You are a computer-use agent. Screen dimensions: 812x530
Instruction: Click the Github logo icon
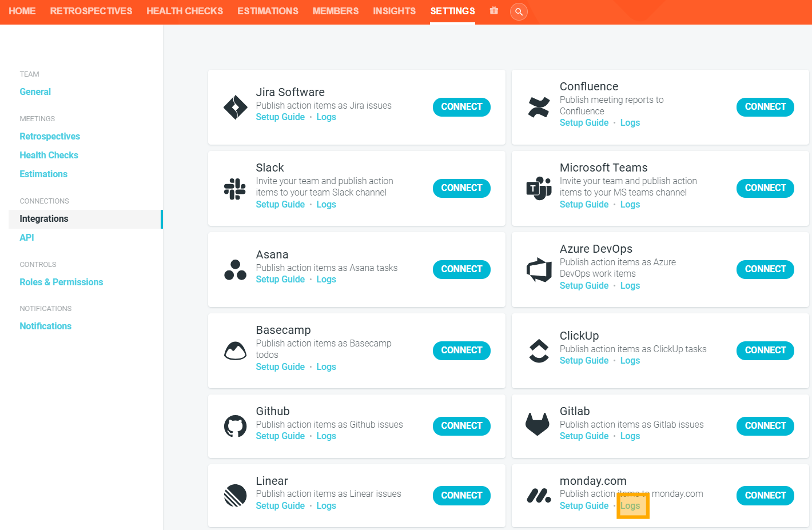(x=235, y=427)
